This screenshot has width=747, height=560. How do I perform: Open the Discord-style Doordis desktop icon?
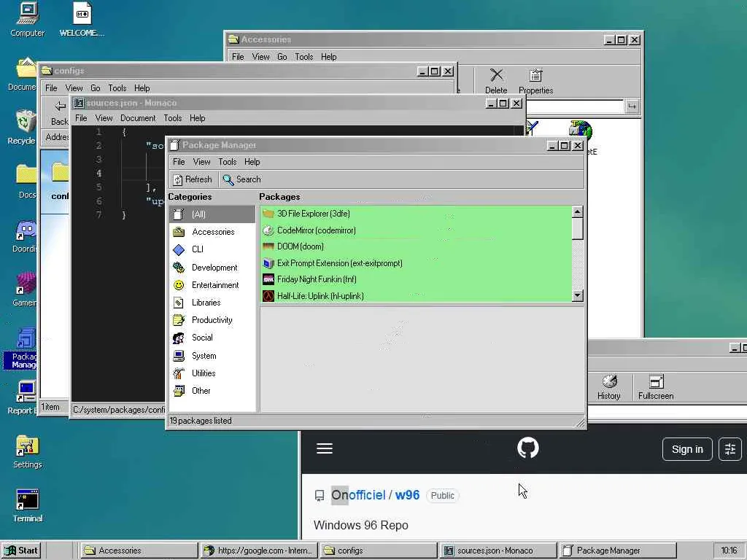(24, 236)
